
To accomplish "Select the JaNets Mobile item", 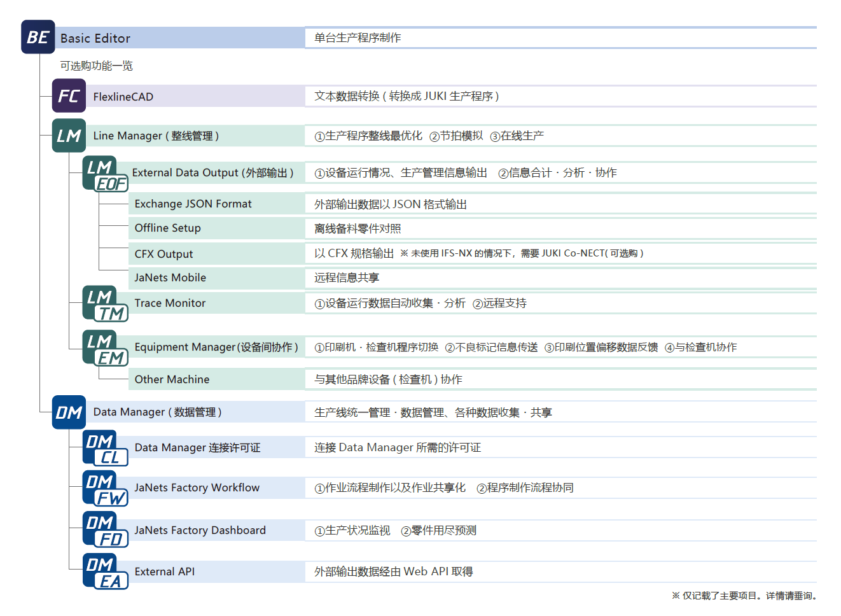I will coord(170,278).
